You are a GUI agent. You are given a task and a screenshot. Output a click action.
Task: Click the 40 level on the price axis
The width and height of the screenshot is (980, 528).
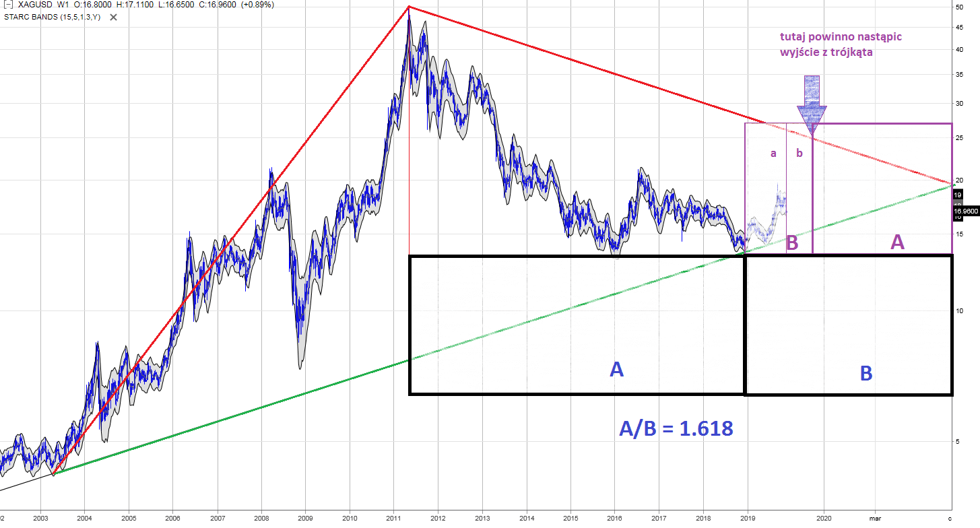(958, 50)
